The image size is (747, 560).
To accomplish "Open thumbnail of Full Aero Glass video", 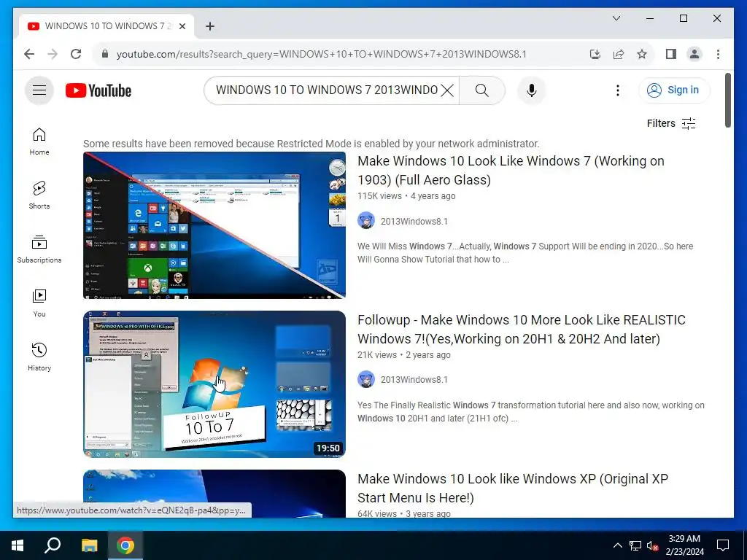I will pos(214,225).
